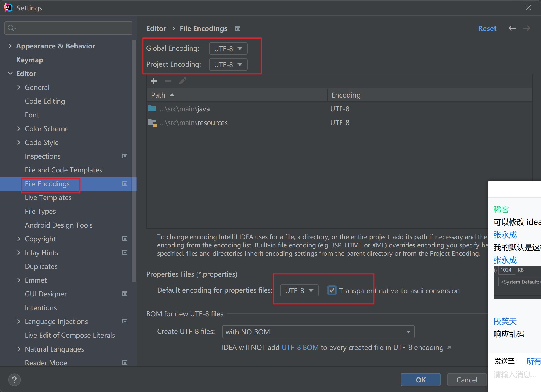The width and height of the screenshot is (541, 392).
Task: Open Intentions settings page
Action: pos(41,308)
